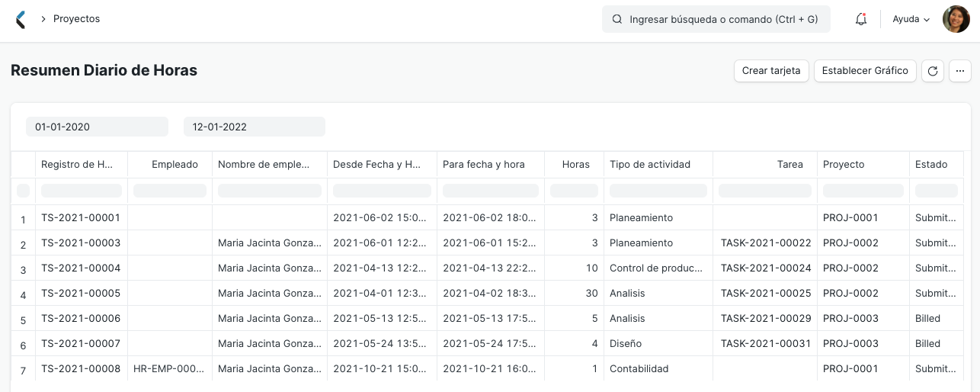Select cell TS-2021-00001

pos(81,217)
